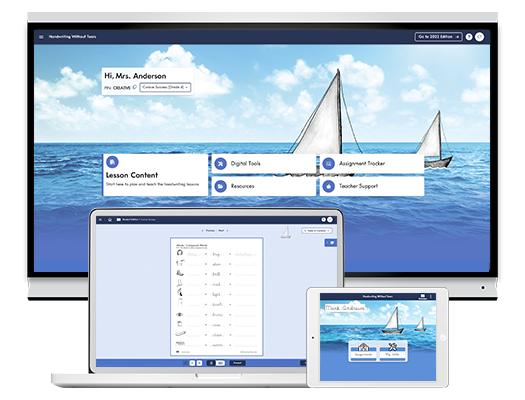Click the tablet home button

click(443, 338)
